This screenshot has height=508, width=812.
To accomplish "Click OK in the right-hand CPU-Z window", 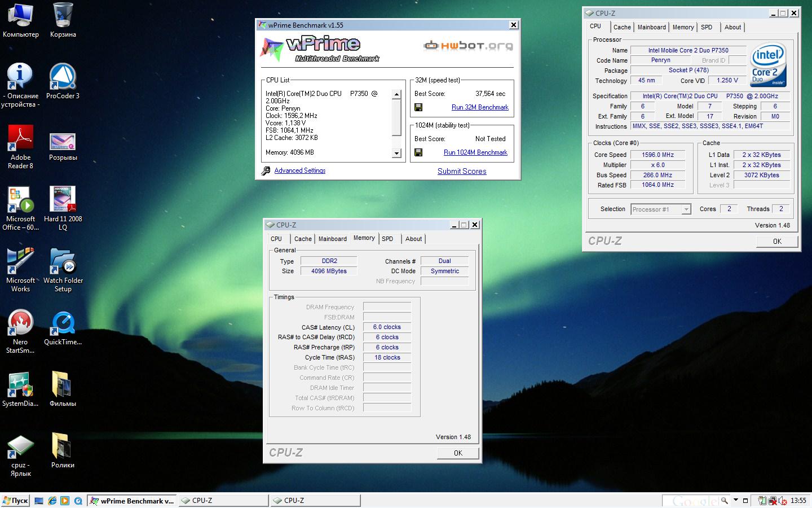I will pos(777,241).
